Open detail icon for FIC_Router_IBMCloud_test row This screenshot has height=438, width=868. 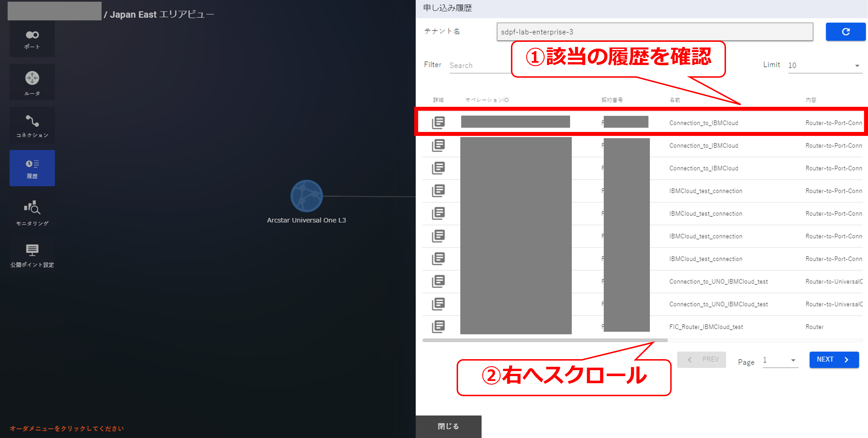point(438,326)
